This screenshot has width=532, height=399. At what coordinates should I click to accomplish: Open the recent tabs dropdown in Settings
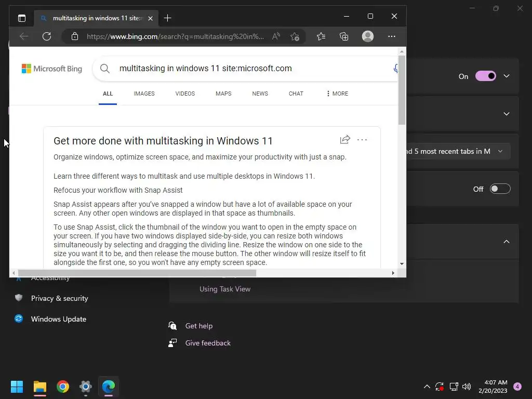(458, 151)
